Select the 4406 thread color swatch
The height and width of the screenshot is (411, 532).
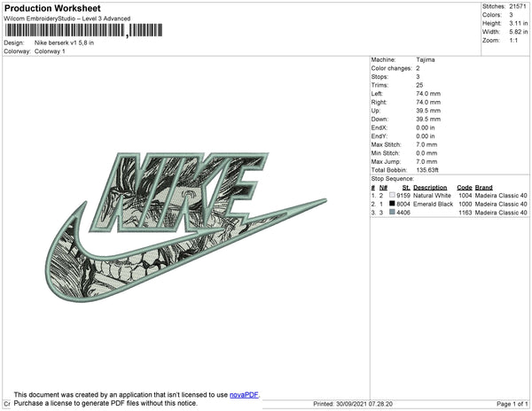coord(392,212)
